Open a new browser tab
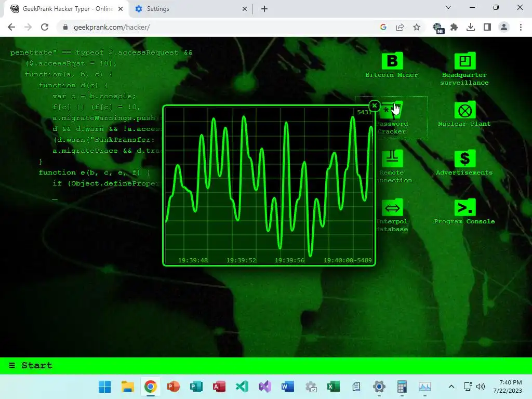The height and width of the screenshot is (399, 532). [264, 9]
